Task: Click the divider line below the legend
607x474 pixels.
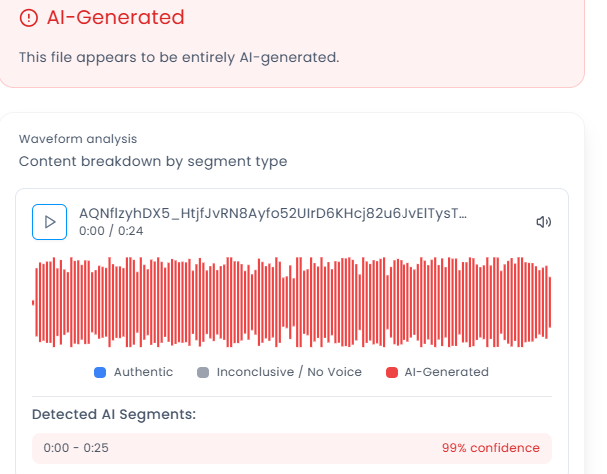Action: click(x=291, y=396)
